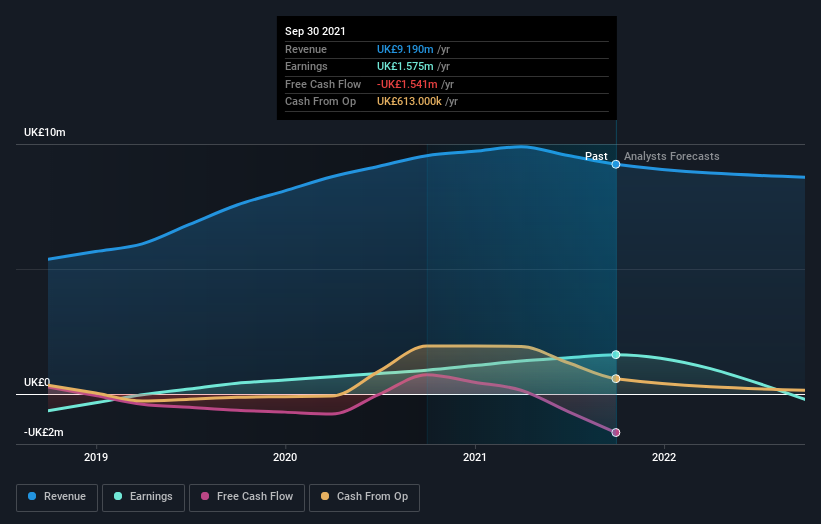Screen dimensions: 821x524
Task: Click the UK£1.575m earnings value in the tooltip
Action: click(x=405, y=66)
